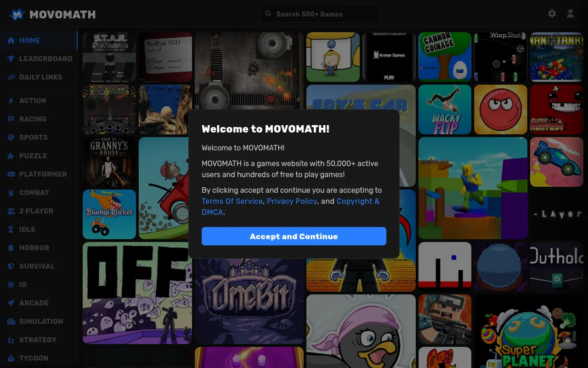Click the Platformer gamepad icon
This screenshot has height=368, width=588.
click(x=11, y=174)
